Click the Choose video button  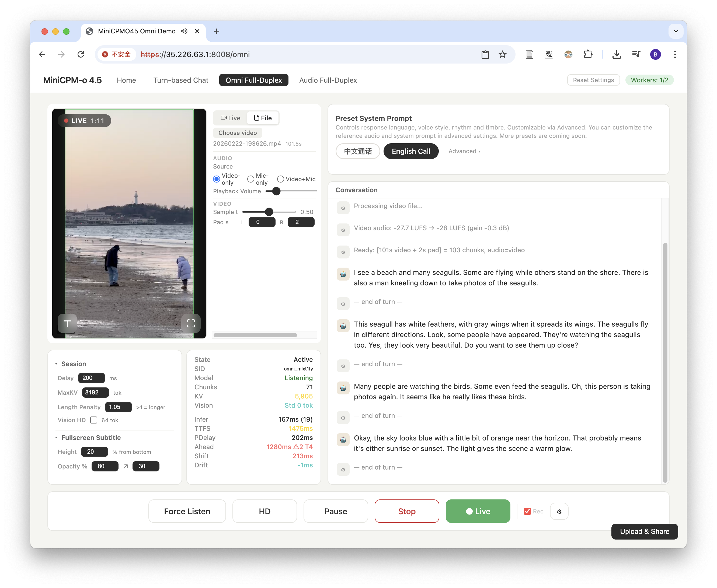point(238,133)
